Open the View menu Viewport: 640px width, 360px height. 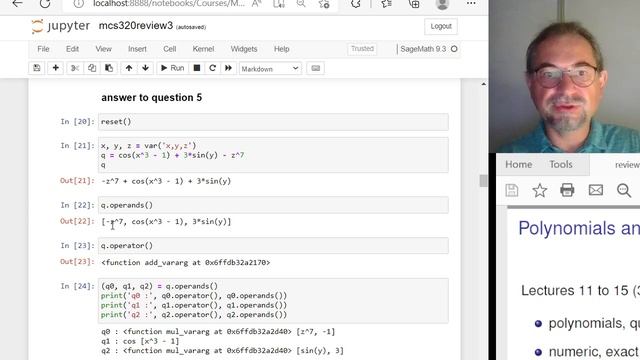coord(103,49)
